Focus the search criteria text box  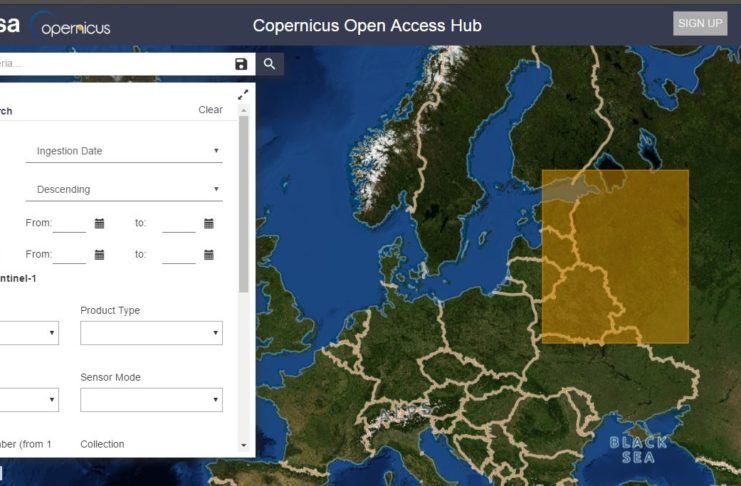[x=110, y=64]
